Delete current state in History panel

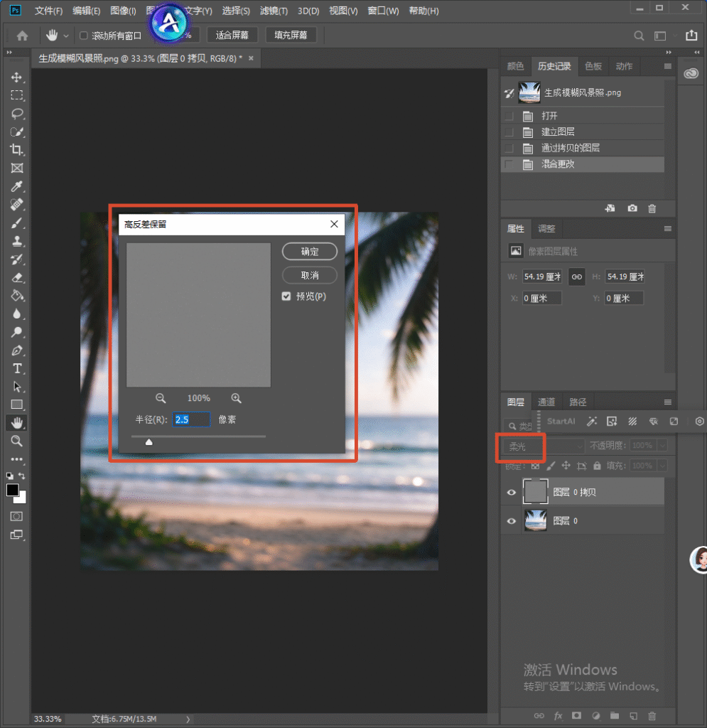click(652, 208)
